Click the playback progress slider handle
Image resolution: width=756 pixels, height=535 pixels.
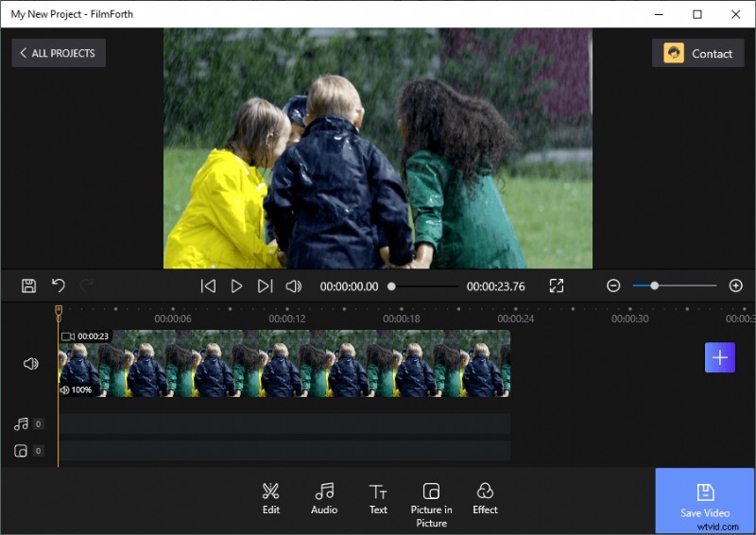391,286
